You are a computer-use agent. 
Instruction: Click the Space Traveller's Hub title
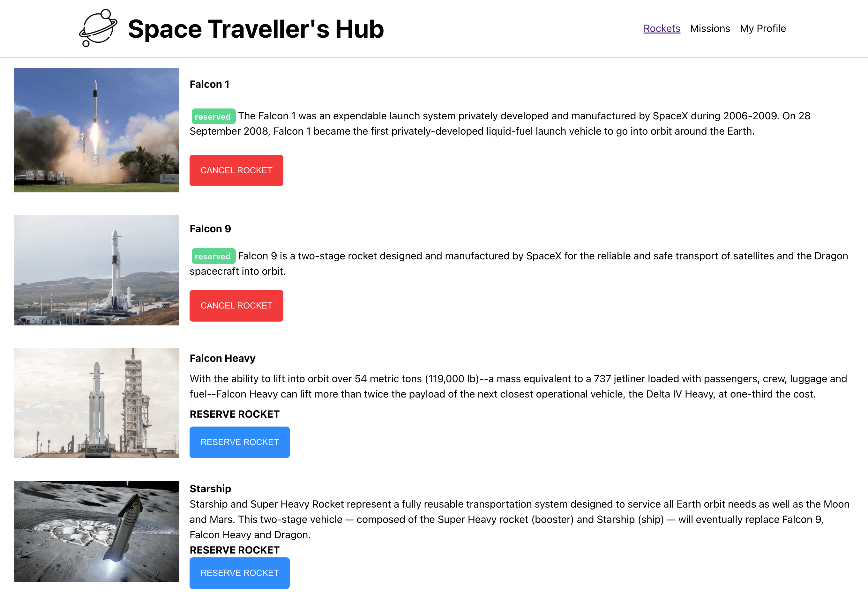coord(256,29)
